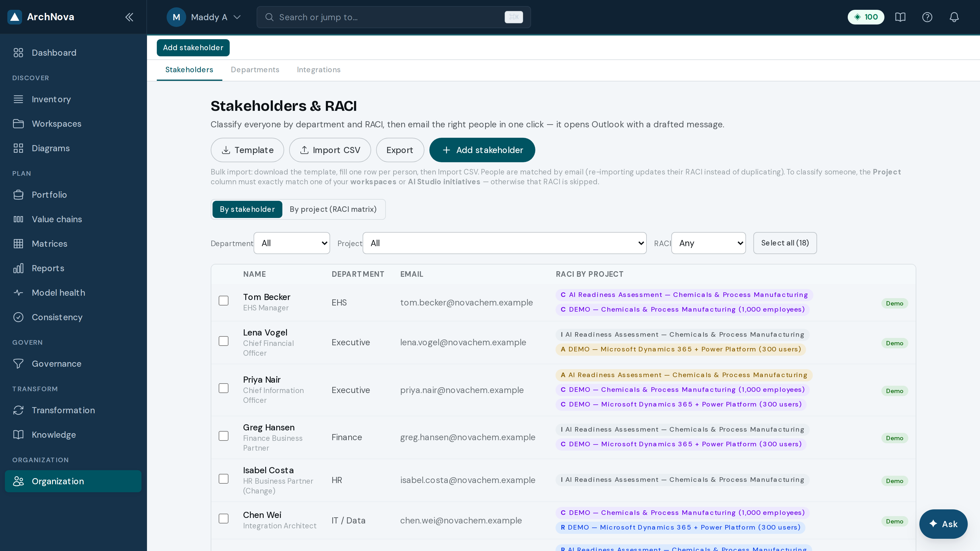The height and width of the screenshot is (551, 980).
Task: Tick Isabel Costa's checkbox
Action: [x=224, y=479]
